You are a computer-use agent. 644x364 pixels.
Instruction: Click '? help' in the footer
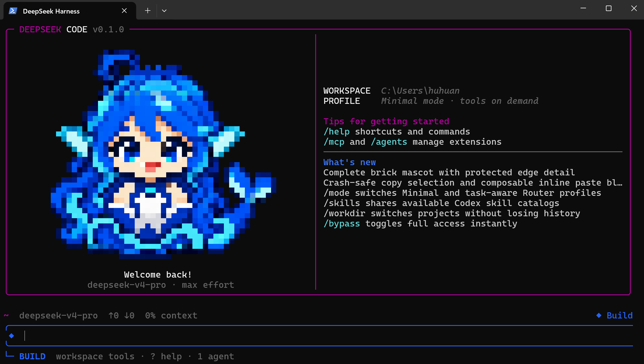pyautogui.click(x=166, y=356)
